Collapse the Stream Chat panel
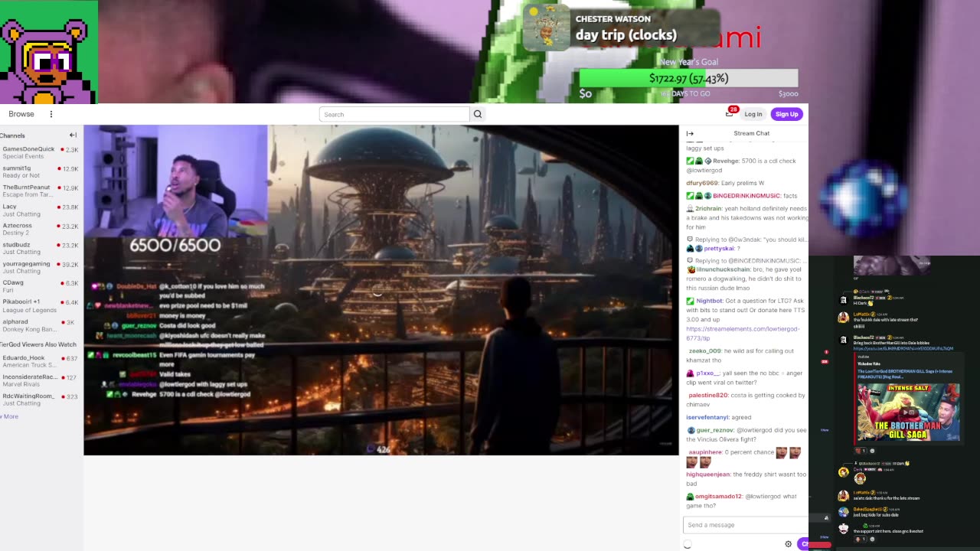 pyautogui.click(x=690, y=133)
